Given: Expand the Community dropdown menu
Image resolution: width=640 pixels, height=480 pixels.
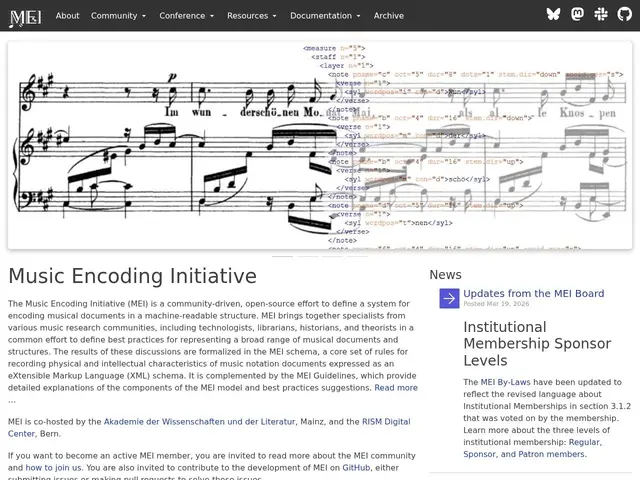Looking at the screenshot, I should tap(118, 16).
